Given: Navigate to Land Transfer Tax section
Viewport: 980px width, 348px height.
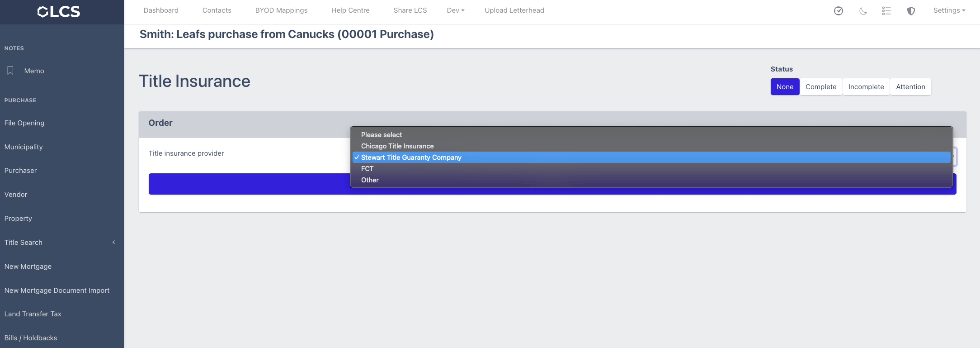Looking at the screenshot, I should click(x=33, y=314).
